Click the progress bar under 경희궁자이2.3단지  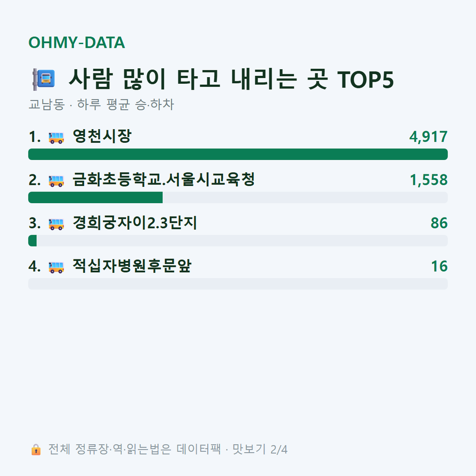(238, 241)
